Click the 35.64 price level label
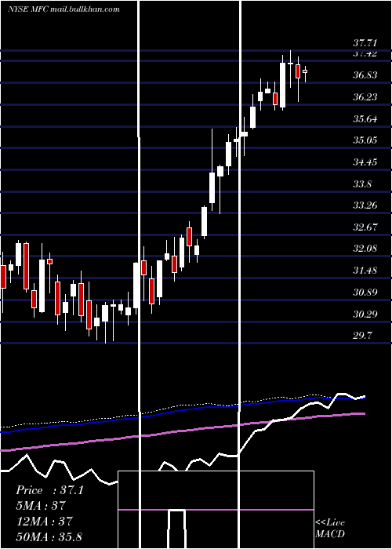392x549 pixels. point(365,119)
